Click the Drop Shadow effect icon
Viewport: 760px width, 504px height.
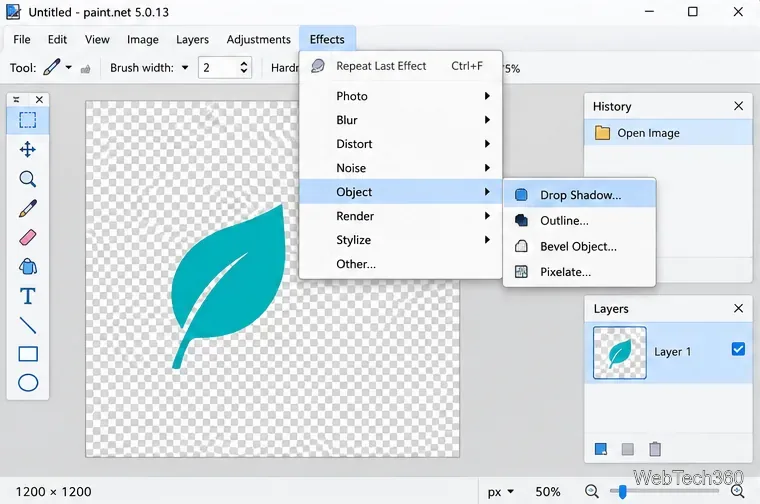pos(521,195)
